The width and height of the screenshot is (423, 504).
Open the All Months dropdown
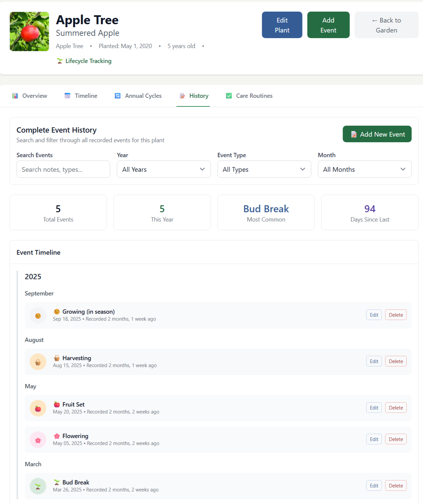click(x=364, y=169)
